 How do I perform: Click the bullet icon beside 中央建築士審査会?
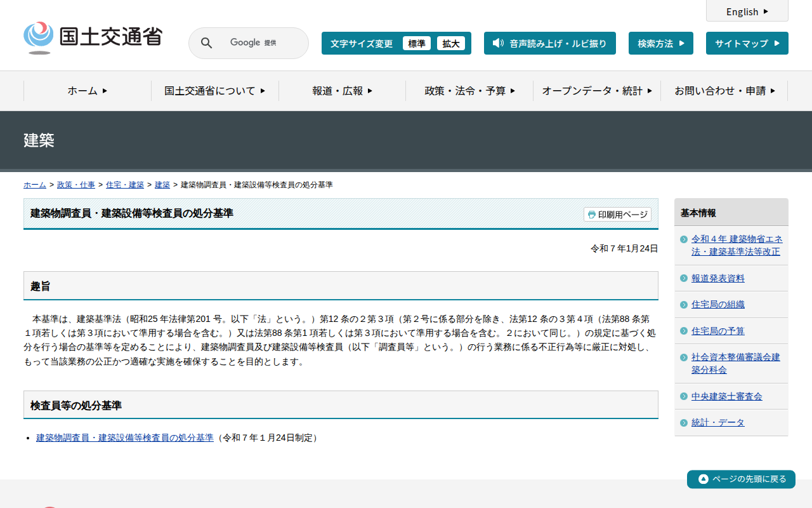[684, 396]
